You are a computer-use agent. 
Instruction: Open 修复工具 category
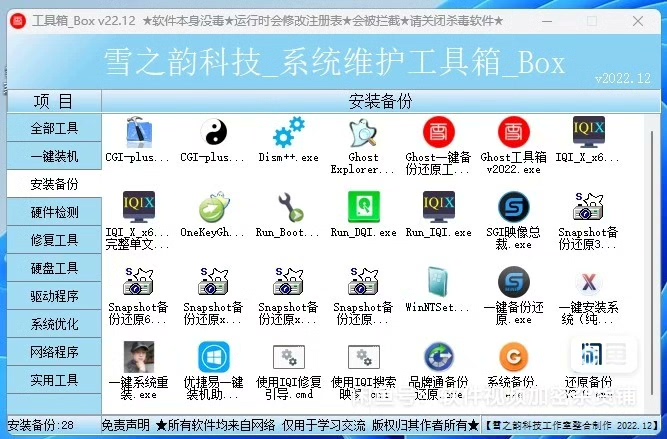click(54, 240)
